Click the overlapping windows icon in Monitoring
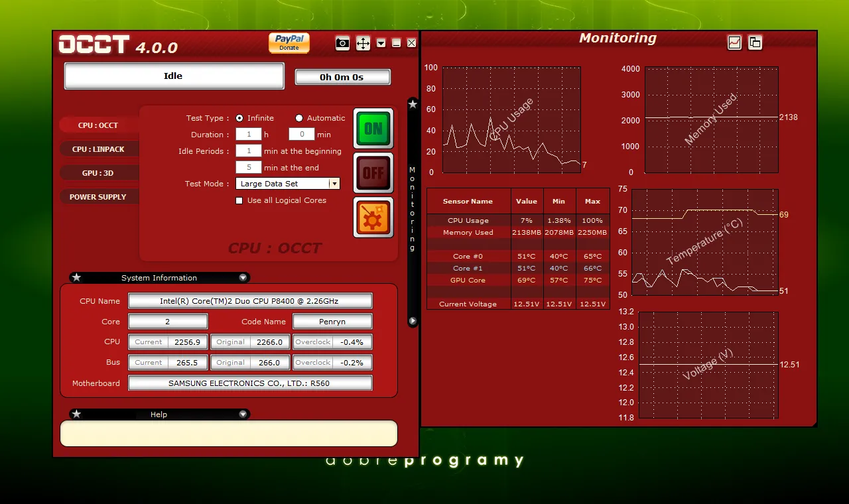This screenshot has height=504, width=849. [755, 42]
